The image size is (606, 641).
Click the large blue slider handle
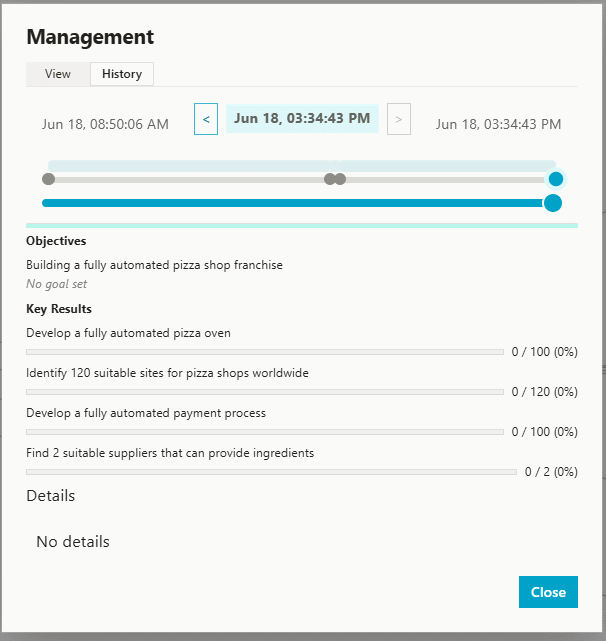coord(552,203)
